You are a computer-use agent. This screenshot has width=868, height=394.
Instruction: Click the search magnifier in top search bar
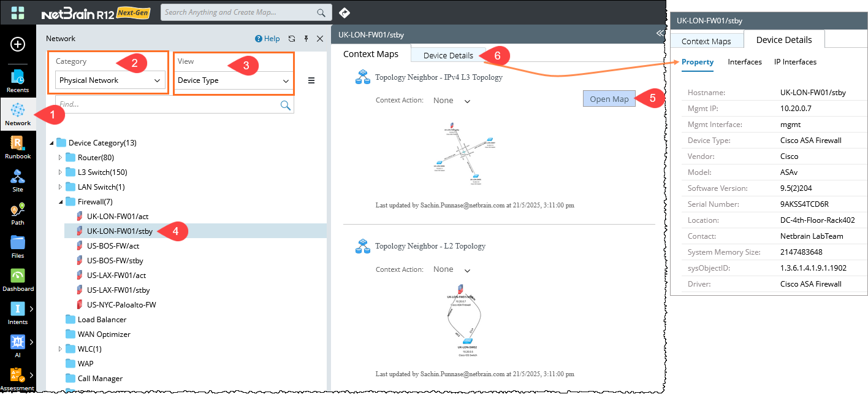(321, 12)
